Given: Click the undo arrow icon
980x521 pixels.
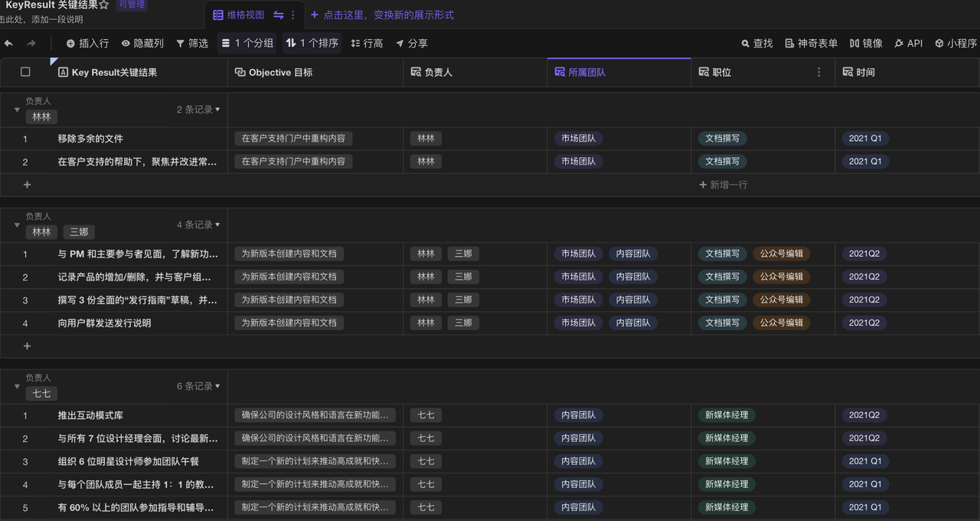Looking at the screenshot, I should tap(8, 44).
